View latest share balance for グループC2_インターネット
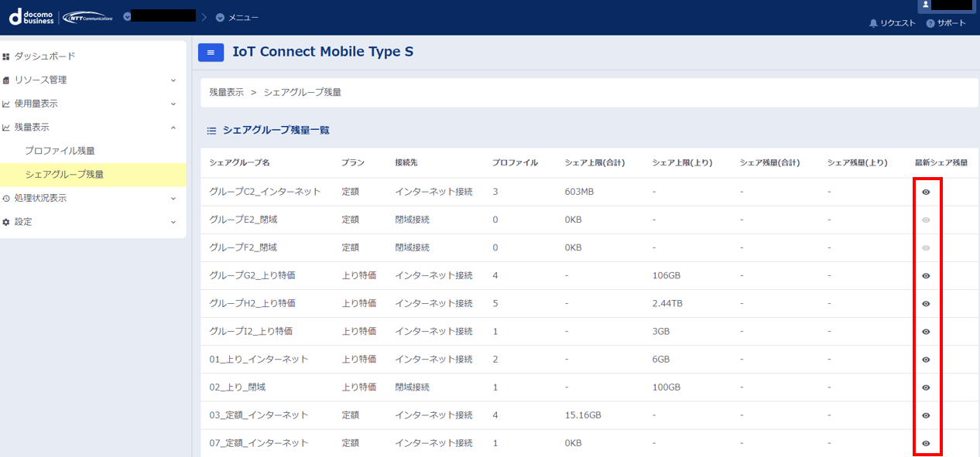 (926, 192)
